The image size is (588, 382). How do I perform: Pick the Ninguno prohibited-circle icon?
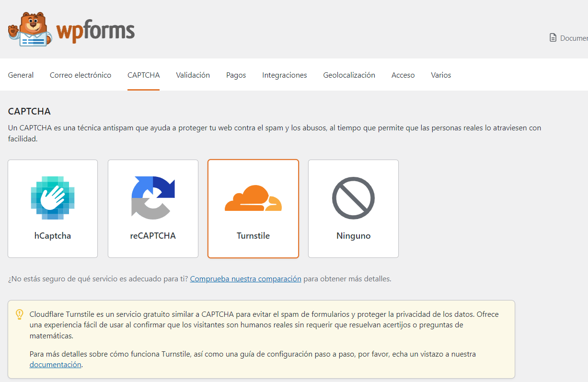click(353, 197)
